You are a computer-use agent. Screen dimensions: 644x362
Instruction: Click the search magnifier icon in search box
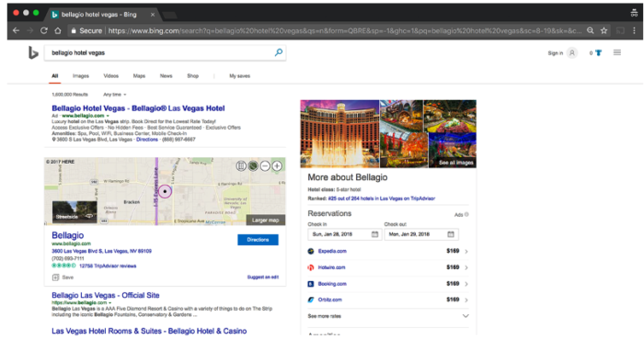tap(279, 52)
